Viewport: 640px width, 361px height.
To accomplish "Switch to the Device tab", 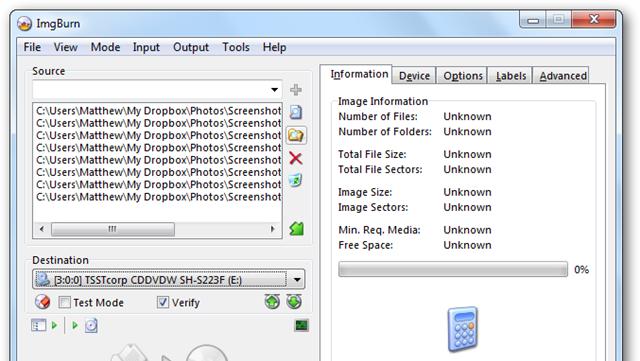I will click(414, 76).
